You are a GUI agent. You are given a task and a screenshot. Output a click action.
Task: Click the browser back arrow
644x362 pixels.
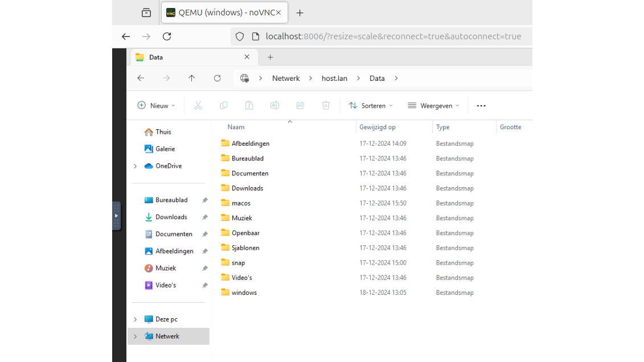[x=126, y=36]
